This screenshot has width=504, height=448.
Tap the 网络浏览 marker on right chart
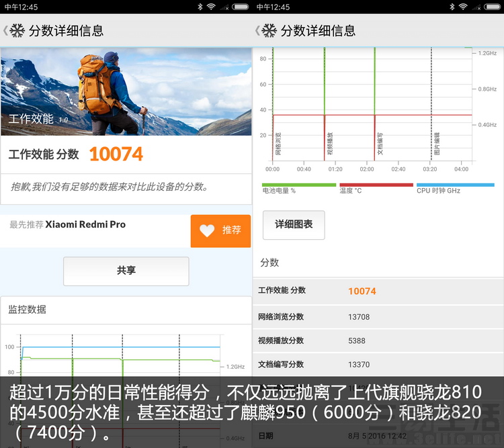pos(278,144)
